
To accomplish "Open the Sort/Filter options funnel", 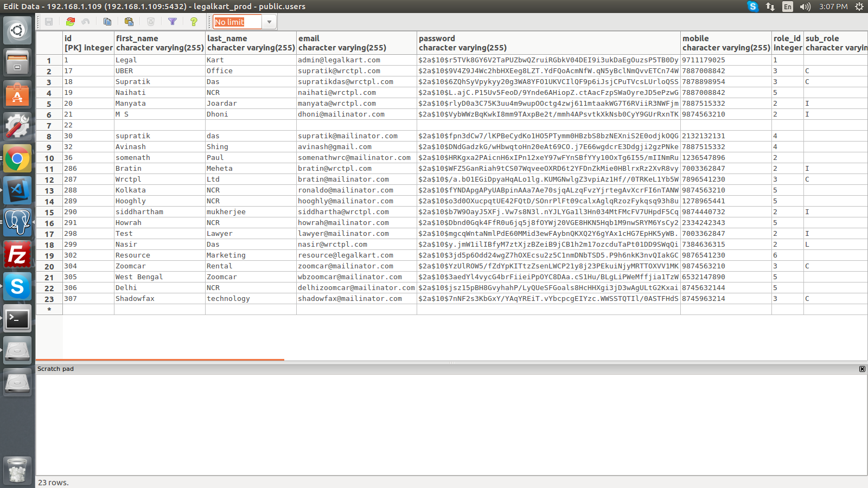I will click(x=173, y=22).
